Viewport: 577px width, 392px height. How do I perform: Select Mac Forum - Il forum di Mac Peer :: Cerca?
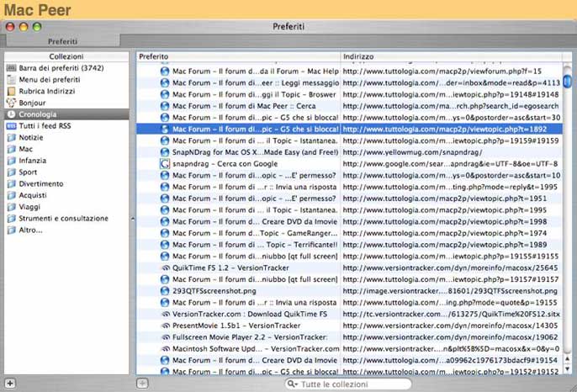[244, 106]
